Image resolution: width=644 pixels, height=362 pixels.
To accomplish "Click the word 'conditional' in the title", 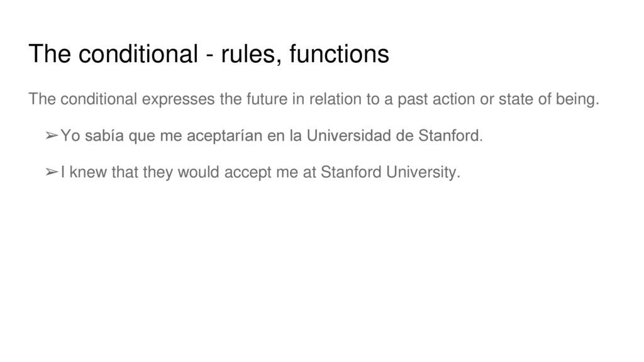I will click(138, 54).
